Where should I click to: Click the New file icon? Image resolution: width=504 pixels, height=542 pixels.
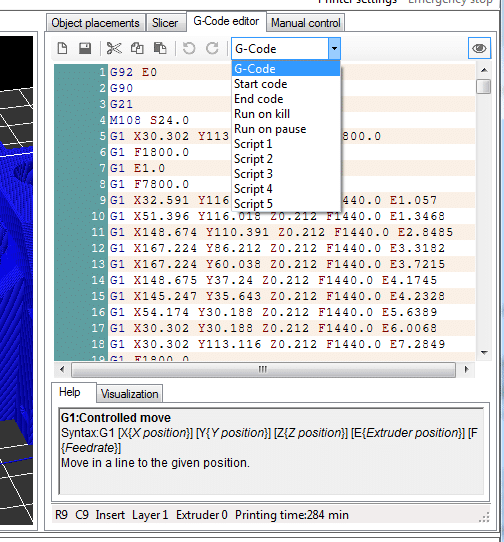tap(62, 48)
